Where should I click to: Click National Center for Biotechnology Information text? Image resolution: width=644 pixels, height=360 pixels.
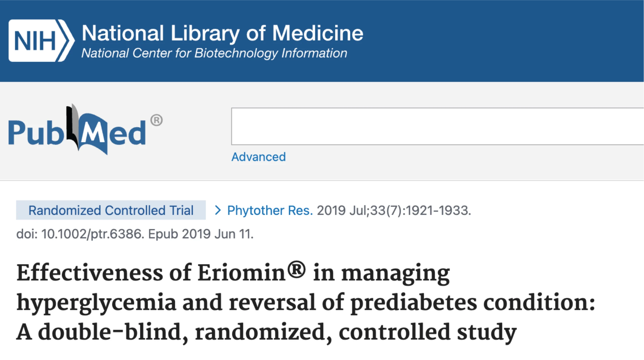point(214,53)
